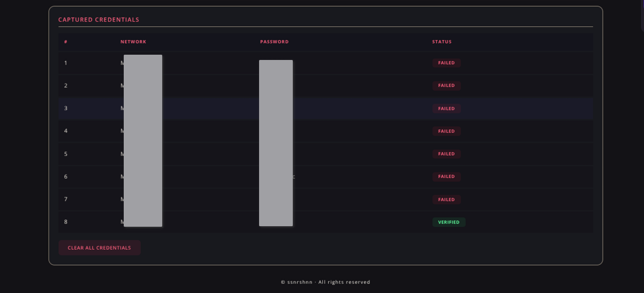Click the Captured Credentials section heading

98,19
